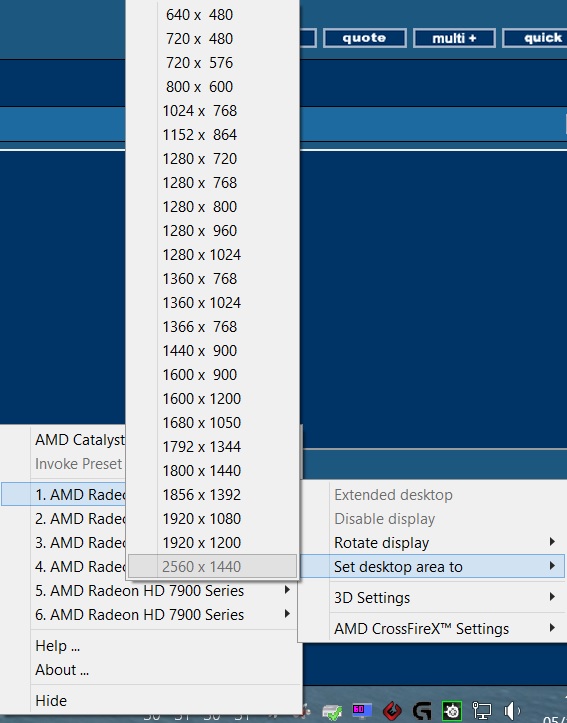567x723 pixels.
Task: Expand display 5 AMD Radeon submenu arrow
Action: click(x=287, y=590)
